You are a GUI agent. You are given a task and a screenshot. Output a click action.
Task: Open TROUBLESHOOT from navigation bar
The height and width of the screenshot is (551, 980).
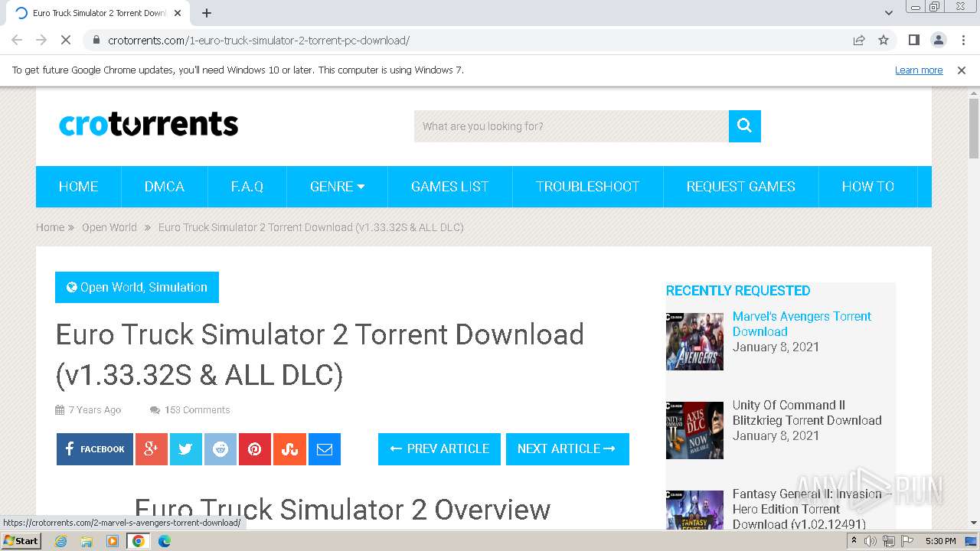click(x=587, y=187)
